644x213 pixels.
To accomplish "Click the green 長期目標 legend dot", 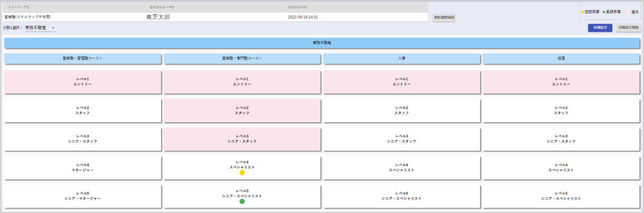I will click(604, 11).
